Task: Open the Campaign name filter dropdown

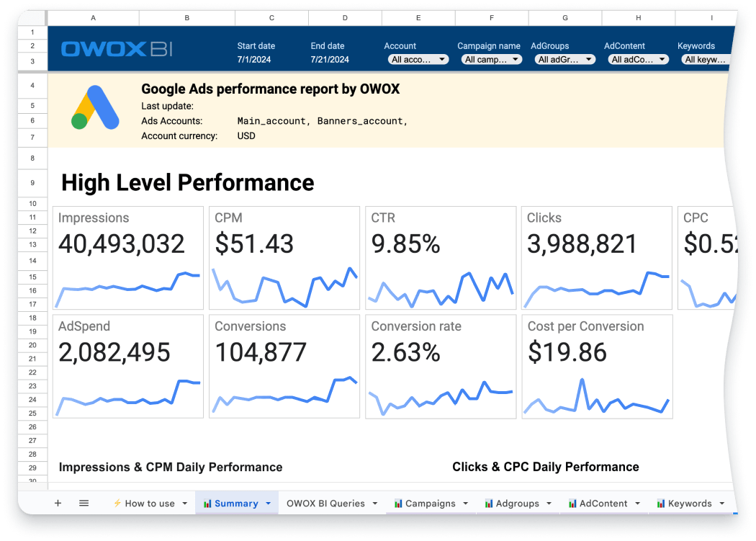Action: click(492, 59)
